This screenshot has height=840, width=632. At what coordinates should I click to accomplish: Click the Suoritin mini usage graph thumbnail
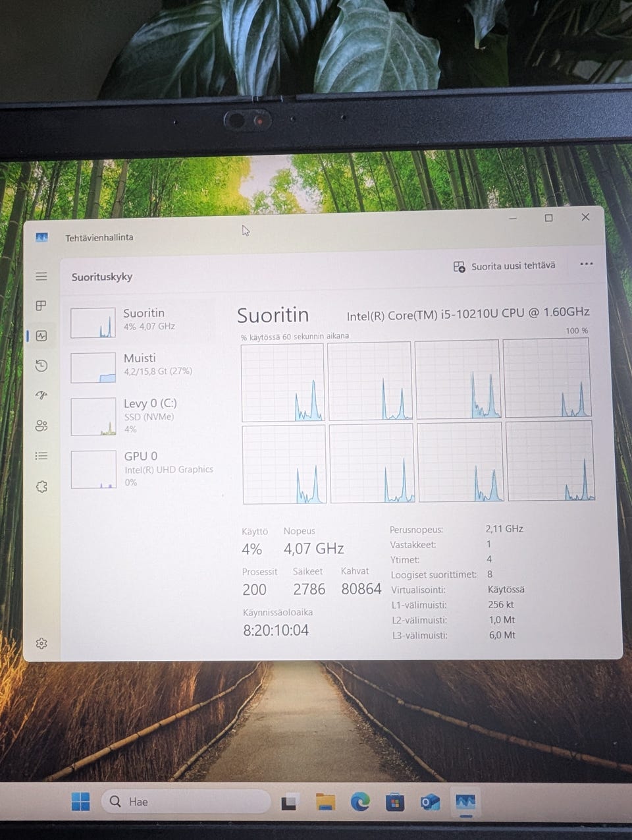[93, 323]
